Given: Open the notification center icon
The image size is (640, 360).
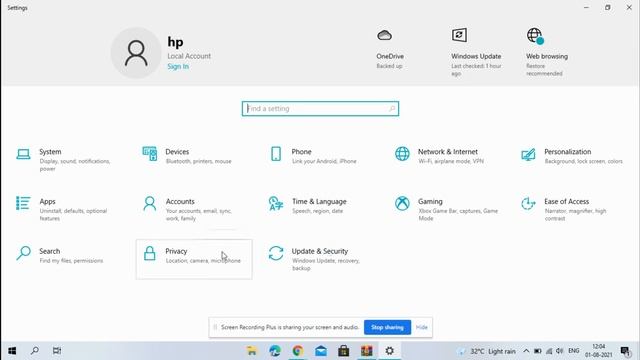Looking at the screenshot, I should pos(625,351).
